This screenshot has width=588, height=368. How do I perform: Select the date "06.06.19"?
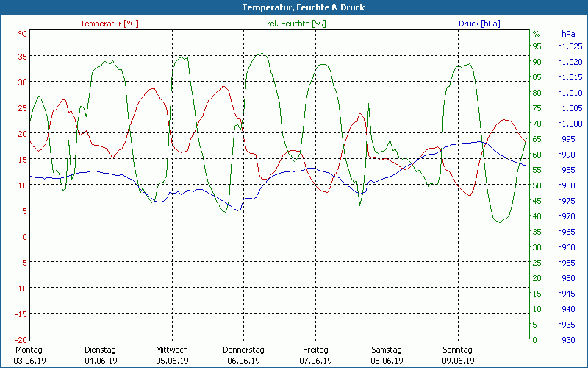[x=244, y=361]
